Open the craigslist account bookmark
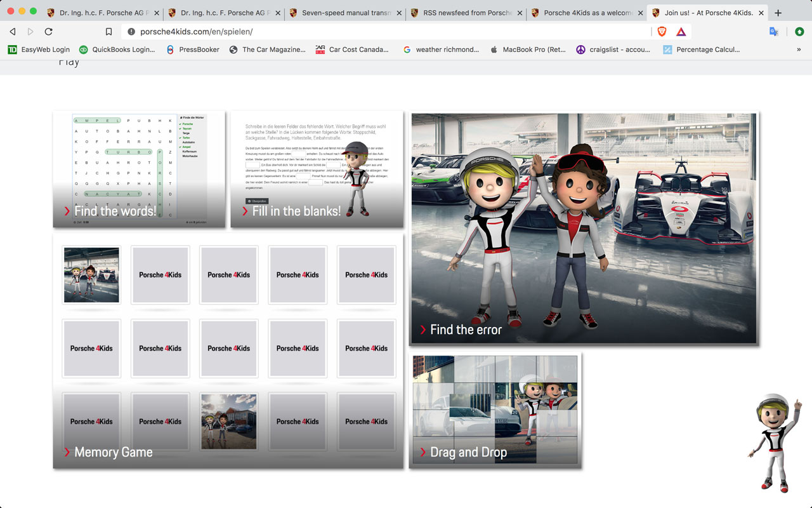The image size is (812, 508). pos(613,50)
